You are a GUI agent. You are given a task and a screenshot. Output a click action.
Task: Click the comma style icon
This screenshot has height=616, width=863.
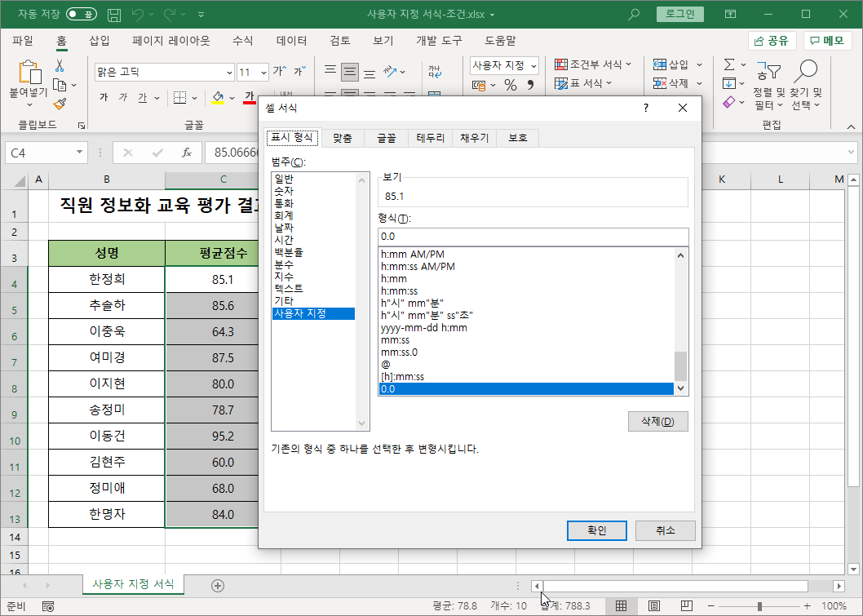[530, 85]
